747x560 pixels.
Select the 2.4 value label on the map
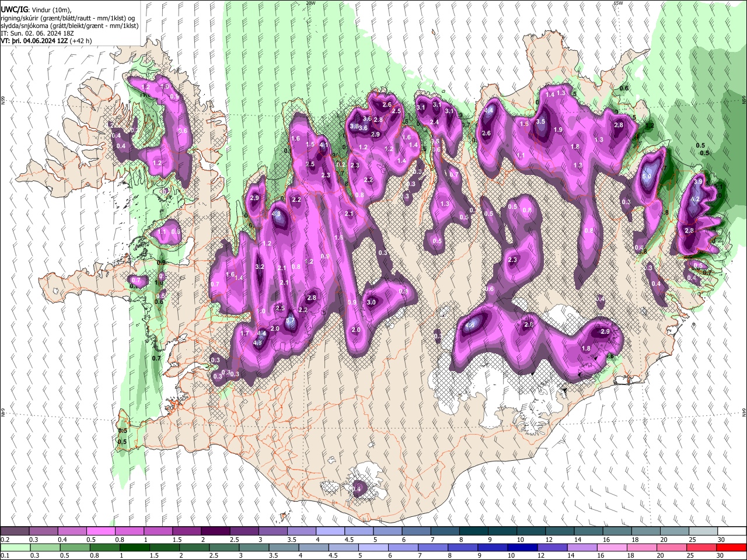coord(434,122)
